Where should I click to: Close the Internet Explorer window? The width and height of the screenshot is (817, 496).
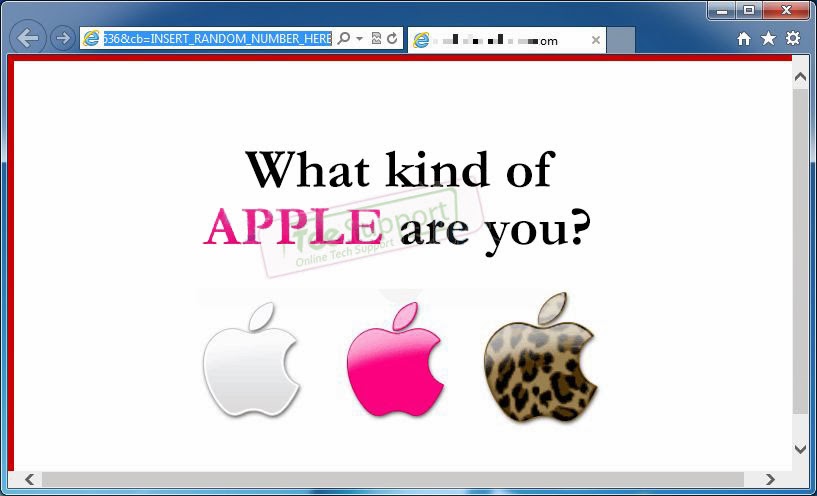coord(787,10)
